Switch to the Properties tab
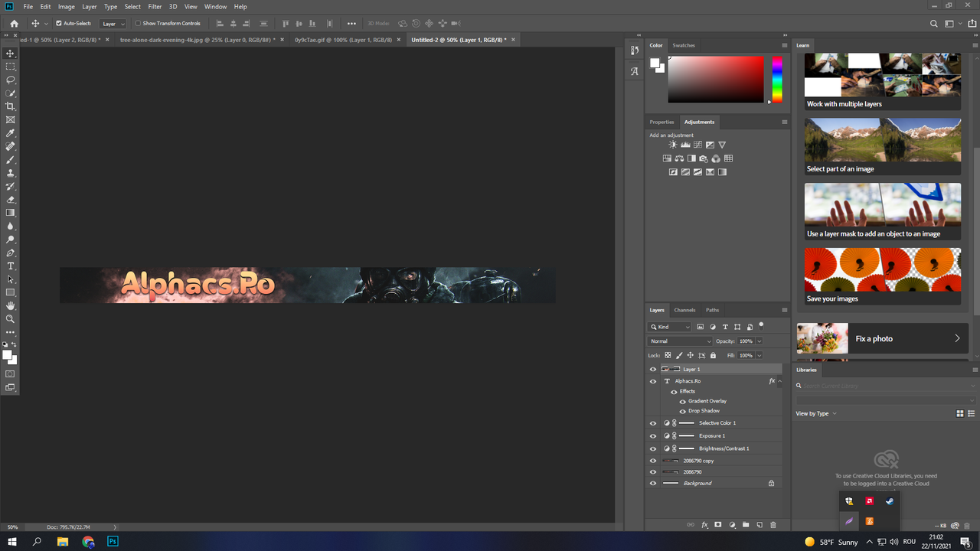980x551 pixels. click(x=661, y=122)
